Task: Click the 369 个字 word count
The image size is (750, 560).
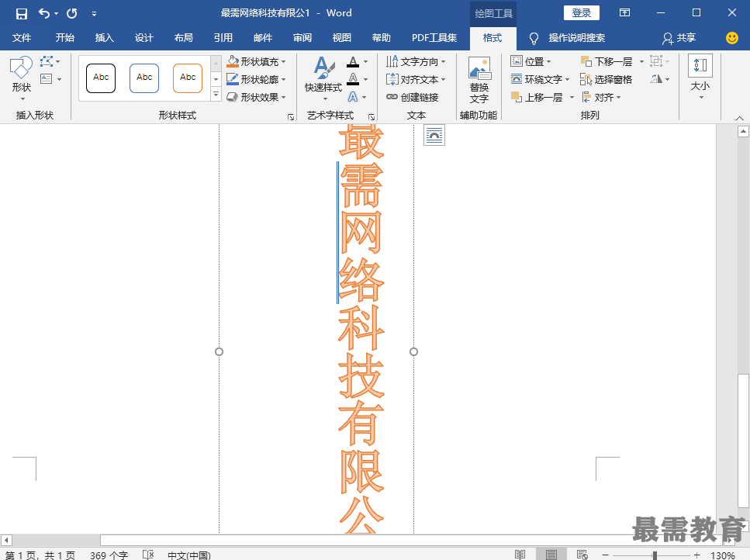Action: pyautogui.click(x=109, y=555)
